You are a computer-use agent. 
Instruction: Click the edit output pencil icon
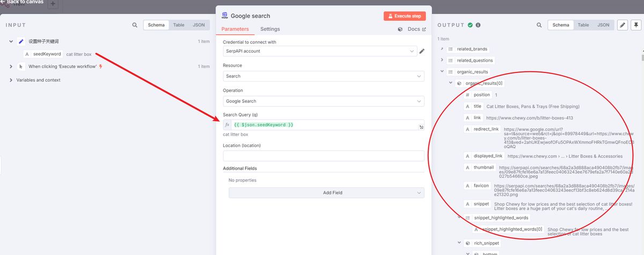click(x=623, y=25)
